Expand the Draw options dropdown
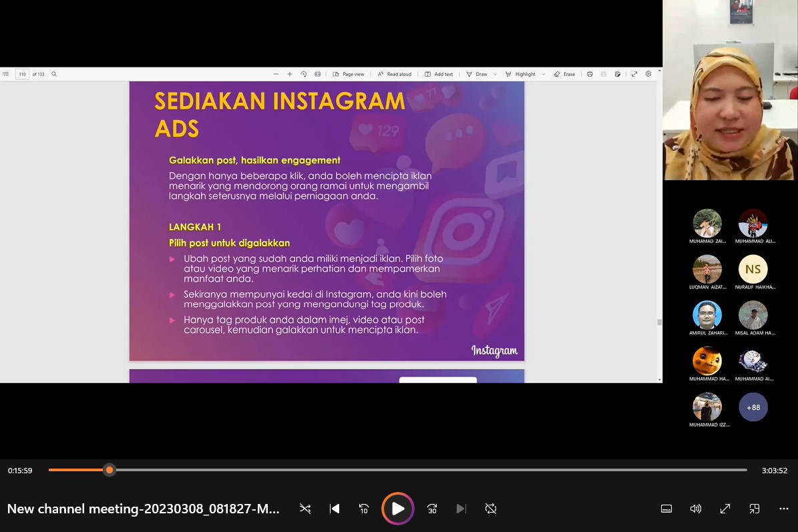 [495, 74]
